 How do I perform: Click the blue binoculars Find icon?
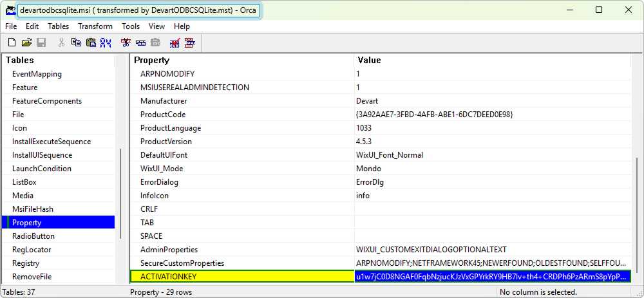(x=106, y=42)
